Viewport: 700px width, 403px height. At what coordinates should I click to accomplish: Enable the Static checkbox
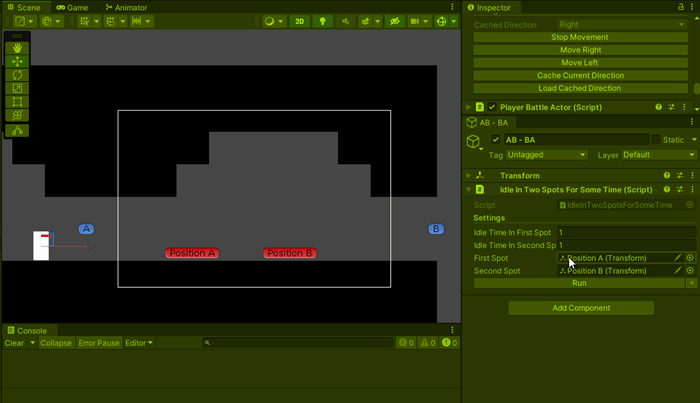click(x=656, y=140)
